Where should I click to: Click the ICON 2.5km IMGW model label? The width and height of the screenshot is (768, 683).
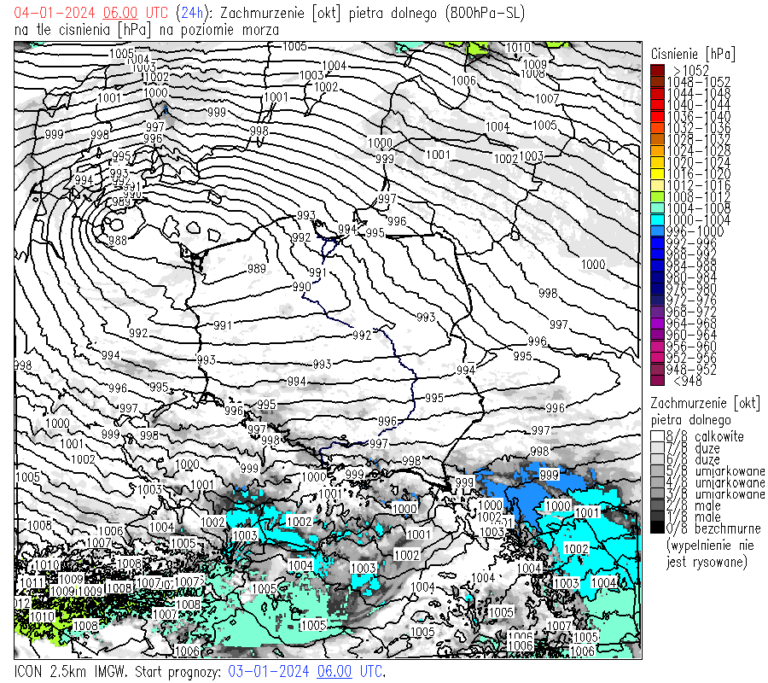[x=70, y=671]
